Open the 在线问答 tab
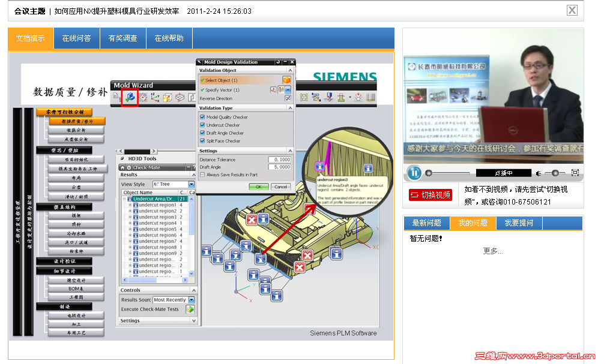The height and width of the screenshot is (364, 607). tap(77, 38)
